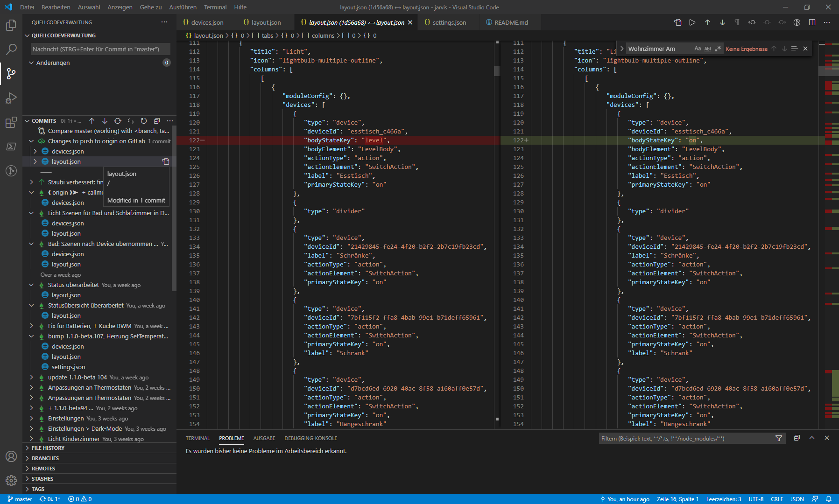Expand the Branches section
Viewport: 839px width, 504px height.
coord(99,458)
